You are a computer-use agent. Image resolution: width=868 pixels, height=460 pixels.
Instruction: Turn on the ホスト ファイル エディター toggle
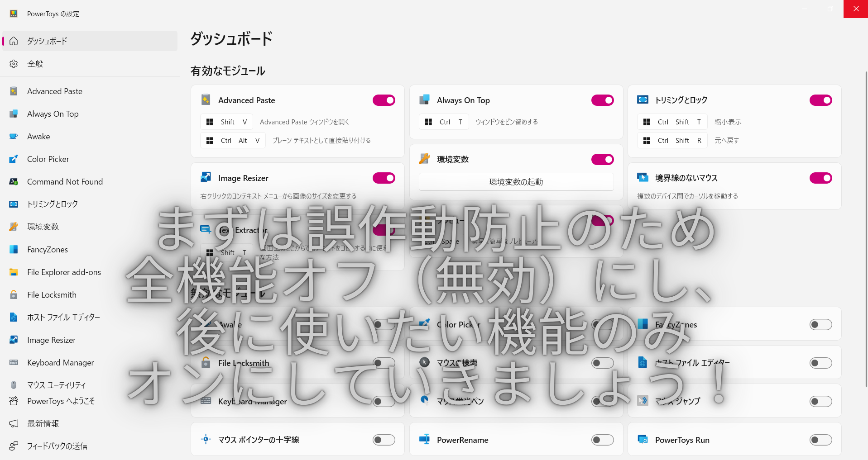821,363
